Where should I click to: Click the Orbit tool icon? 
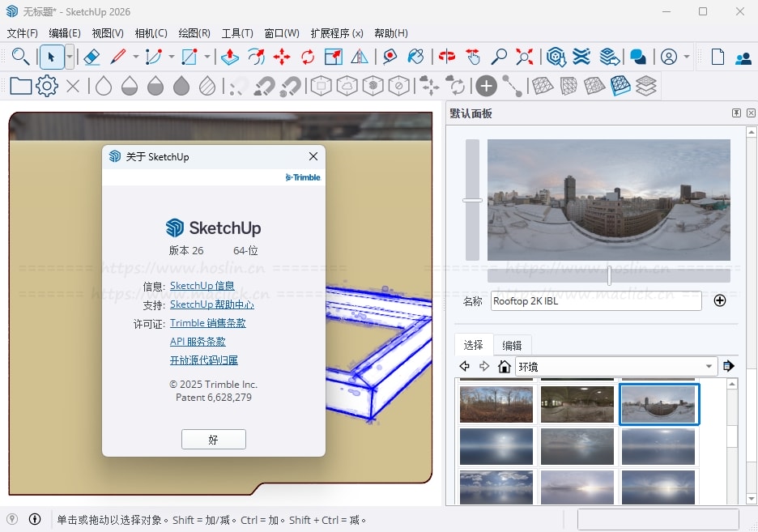pyautogui.click(x=448, y=57)
